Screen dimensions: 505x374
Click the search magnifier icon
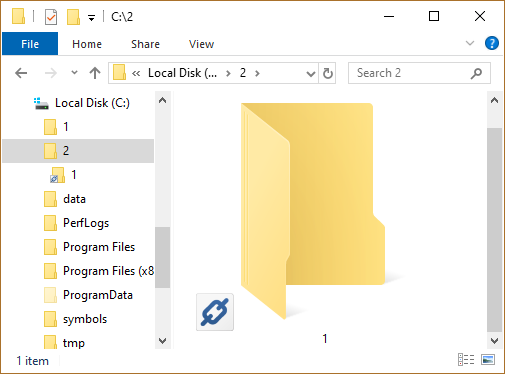click(x=476, y=73)
